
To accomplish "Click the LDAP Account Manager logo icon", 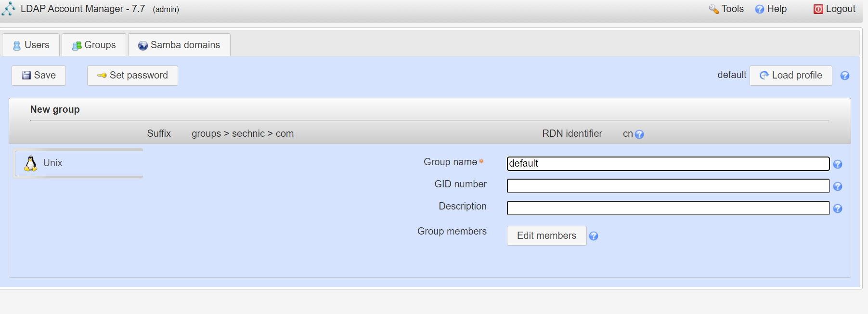I will click(9, 9).
